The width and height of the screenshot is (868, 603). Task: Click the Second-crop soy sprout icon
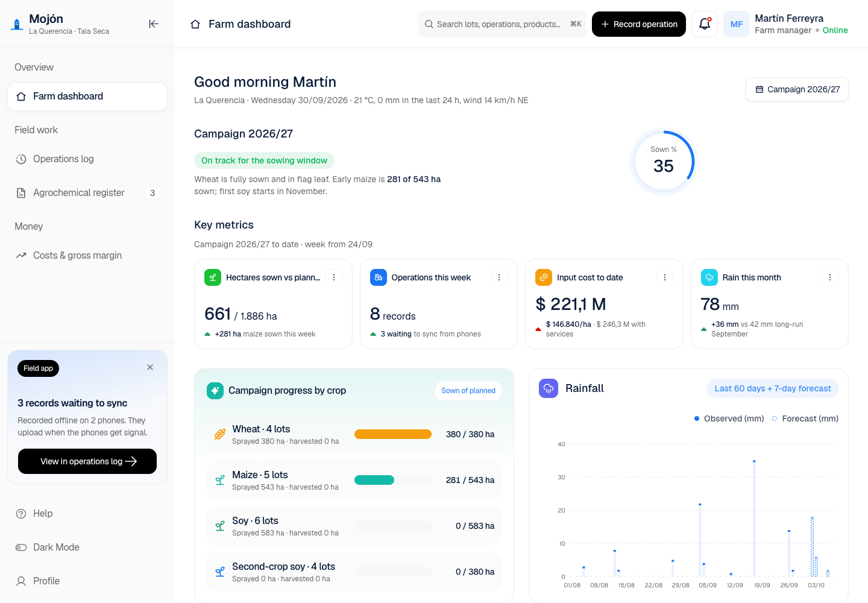tap(220, 572)
